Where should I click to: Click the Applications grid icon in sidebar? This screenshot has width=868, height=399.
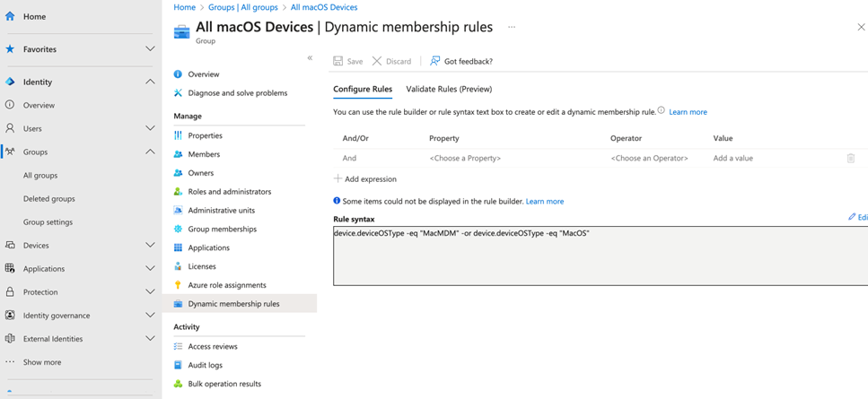click(10, 269)
